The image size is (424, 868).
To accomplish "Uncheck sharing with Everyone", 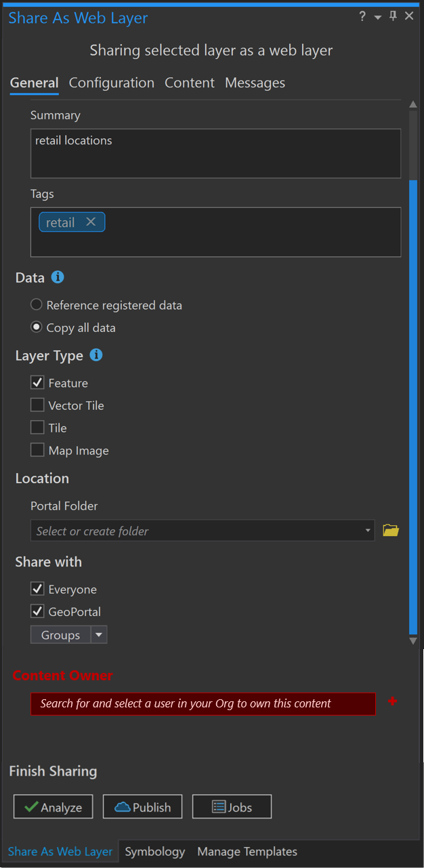I will click(x=37, y=589).
